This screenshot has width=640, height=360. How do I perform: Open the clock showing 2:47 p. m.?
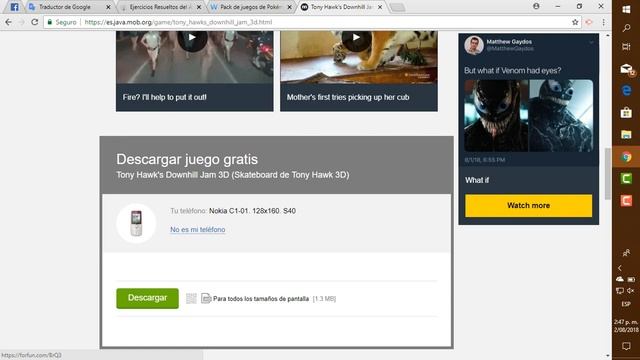[626, 326]
